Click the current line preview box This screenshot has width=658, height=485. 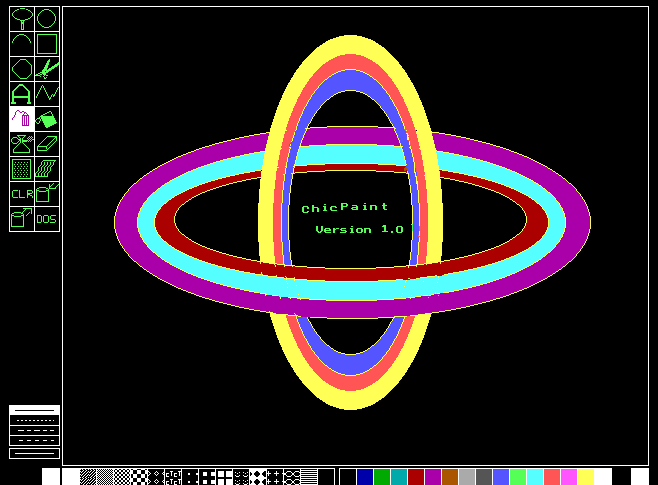tap(34, 454)
